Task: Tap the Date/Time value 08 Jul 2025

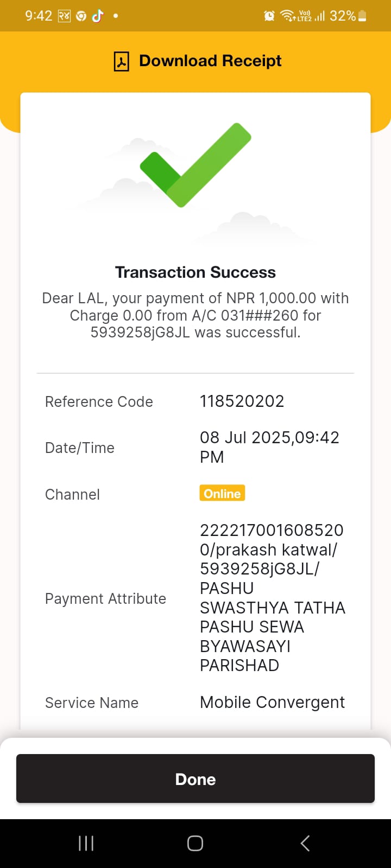Action: tap(269, 447)
